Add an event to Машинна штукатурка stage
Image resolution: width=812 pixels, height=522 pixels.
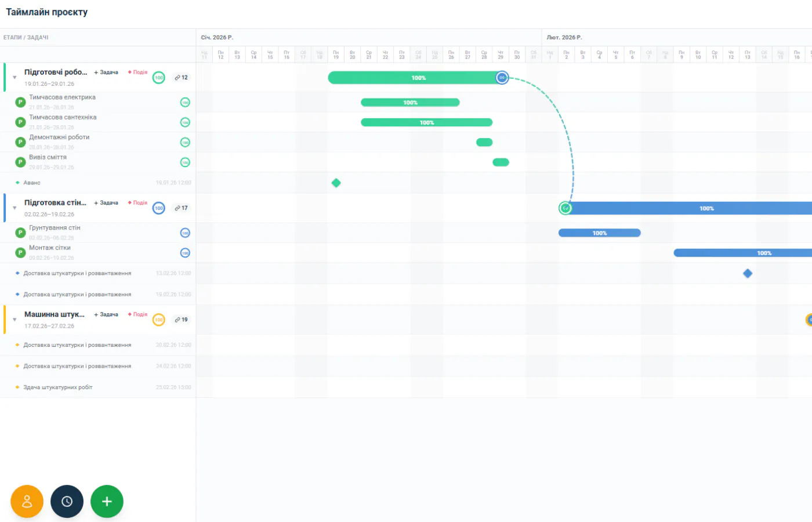point(137,314)
